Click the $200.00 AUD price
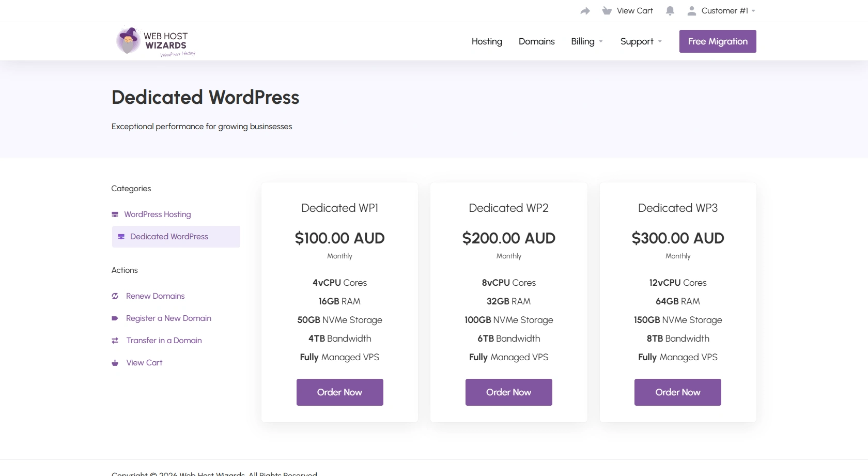 click(x=509, y=238)
